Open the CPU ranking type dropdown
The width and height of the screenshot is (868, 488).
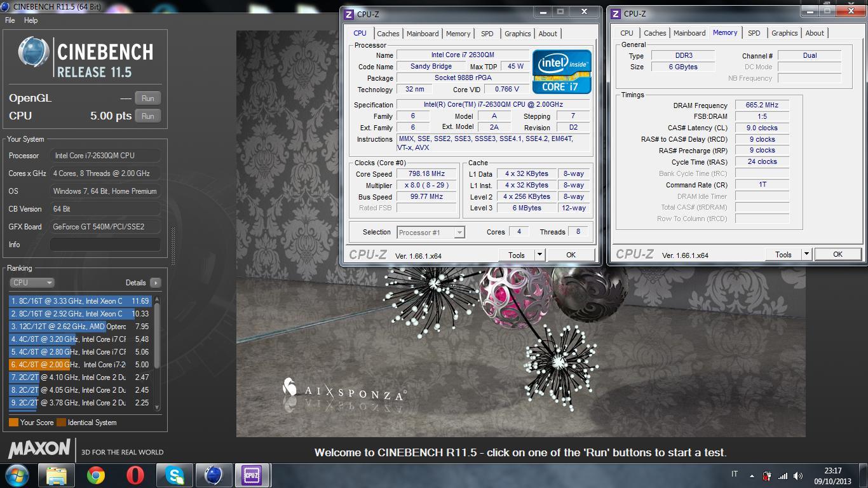32,283
